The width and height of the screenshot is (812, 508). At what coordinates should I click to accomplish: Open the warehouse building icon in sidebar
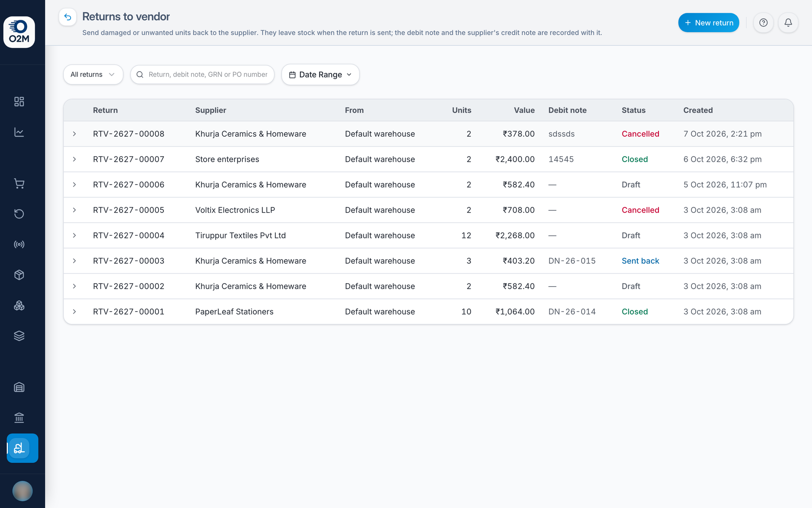point(19,387)
